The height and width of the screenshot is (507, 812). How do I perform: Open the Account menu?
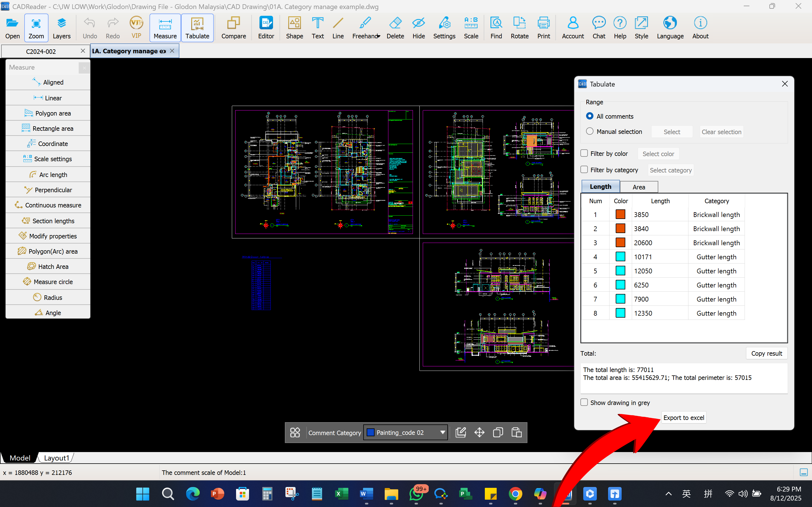pyautogui.click(x=573, y=28)
